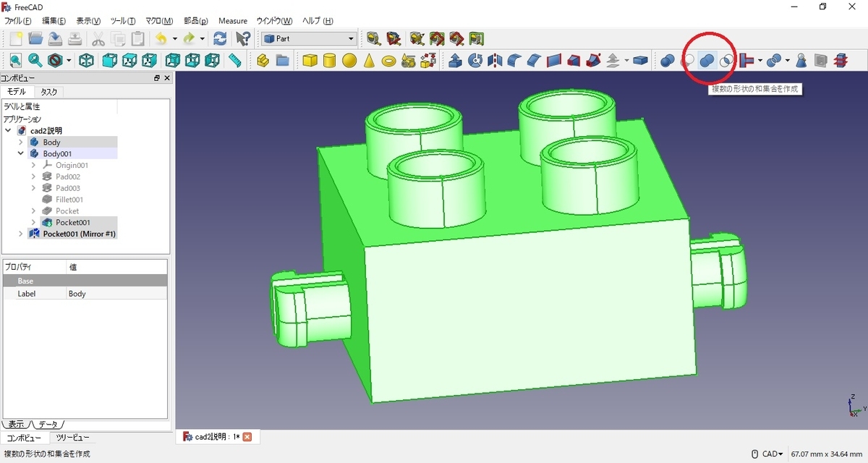Refresh the document with recompute icon
Viewport: 868px width, 463px height.
(x=220, y=39)
